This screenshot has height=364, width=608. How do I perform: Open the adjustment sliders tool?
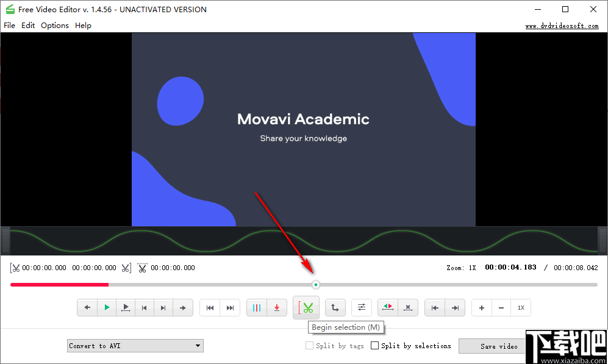coord(362,307)
